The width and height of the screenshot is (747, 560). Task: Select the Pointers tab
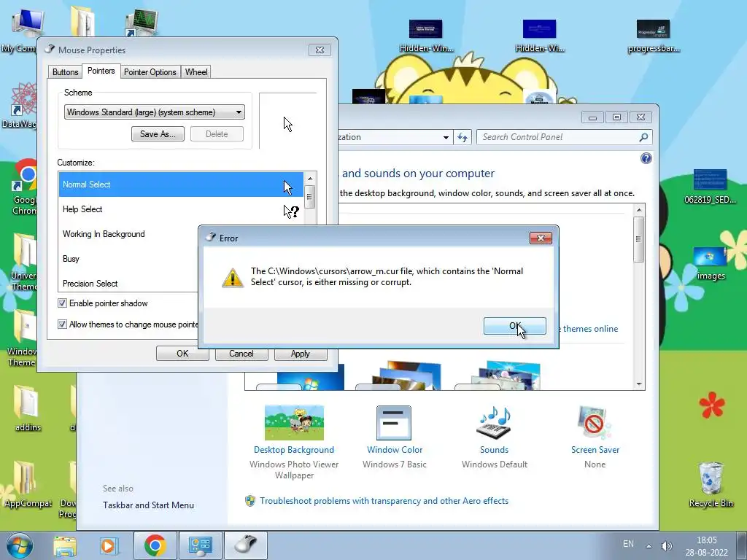(101, 71)
